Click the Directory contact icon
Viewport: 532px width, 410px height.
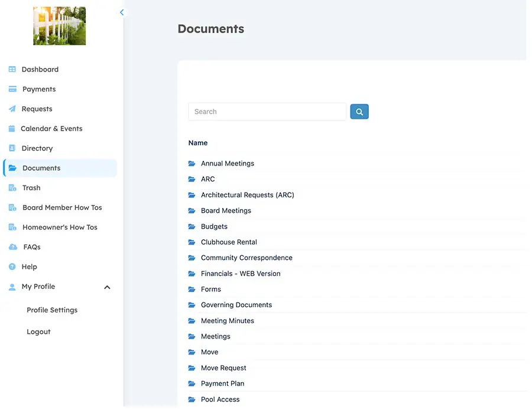point(12,148)
